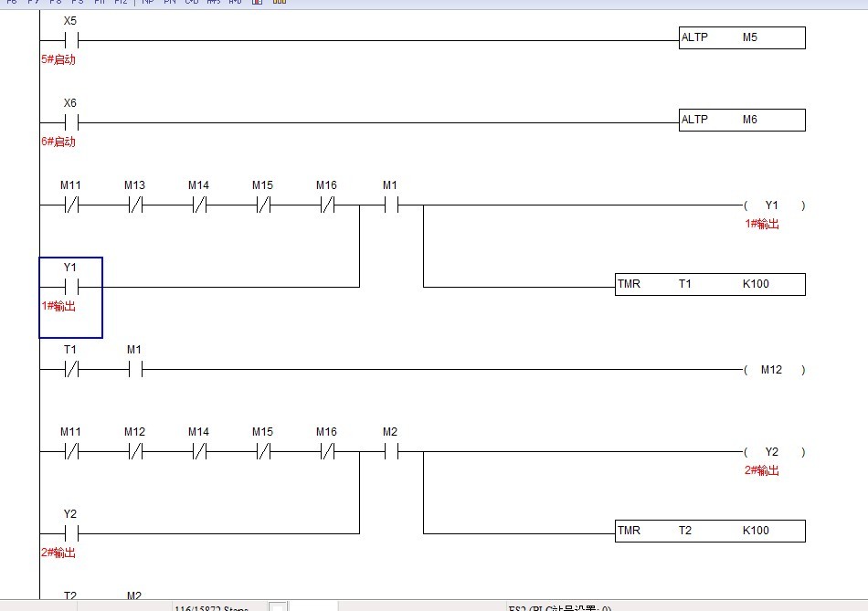Click the TMR T2 K100 timer instruction
This screenshot has height=611, width=868.
(711, 531)
